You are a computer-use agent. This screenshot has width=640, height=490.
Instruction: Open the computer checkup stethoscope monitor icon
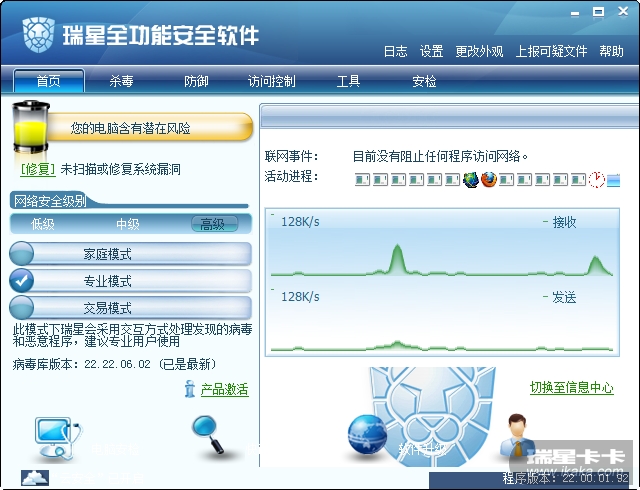pyautogui.click(x=58, y=438)
